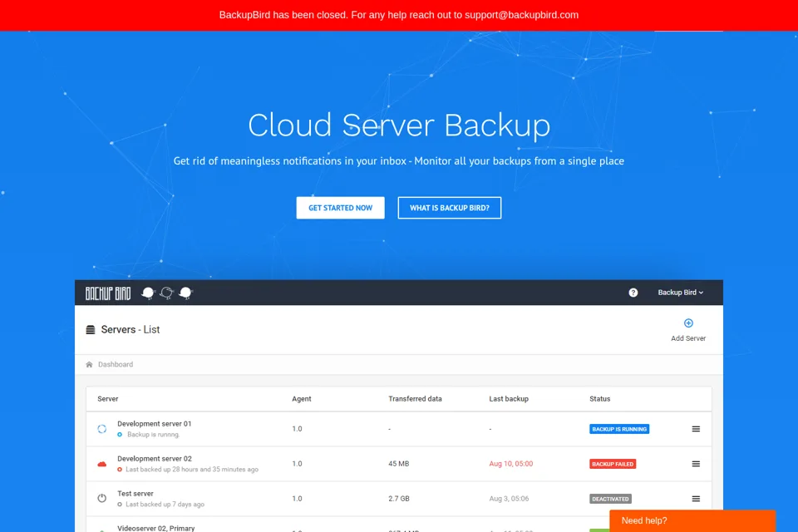
Task: Open the What Is Backup Bird button
Action: (x=450, y=208)
